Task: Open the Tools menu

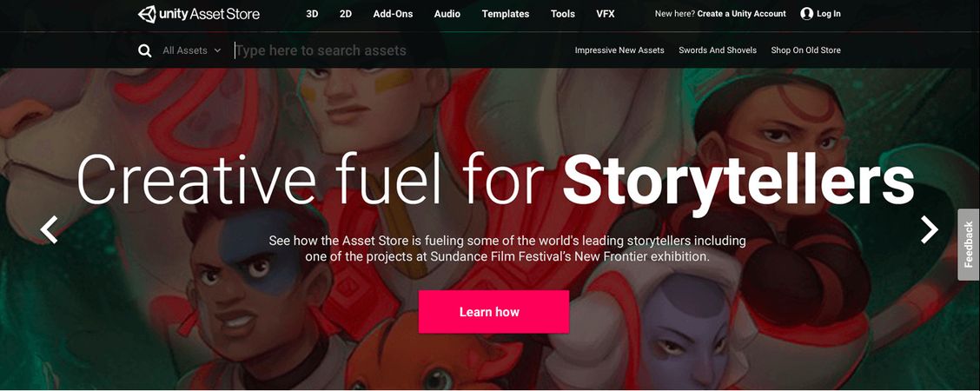Action: pos(562,14)
